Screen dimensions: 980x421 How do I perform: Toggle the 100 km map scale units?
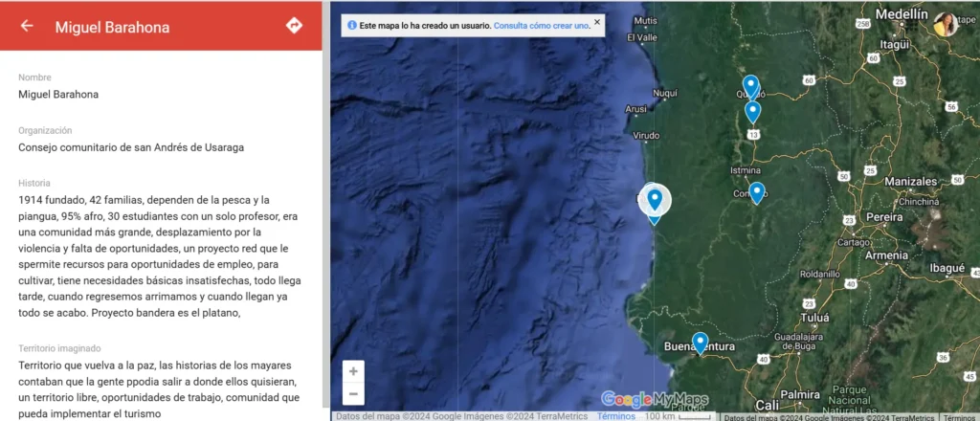coord(679,416)
